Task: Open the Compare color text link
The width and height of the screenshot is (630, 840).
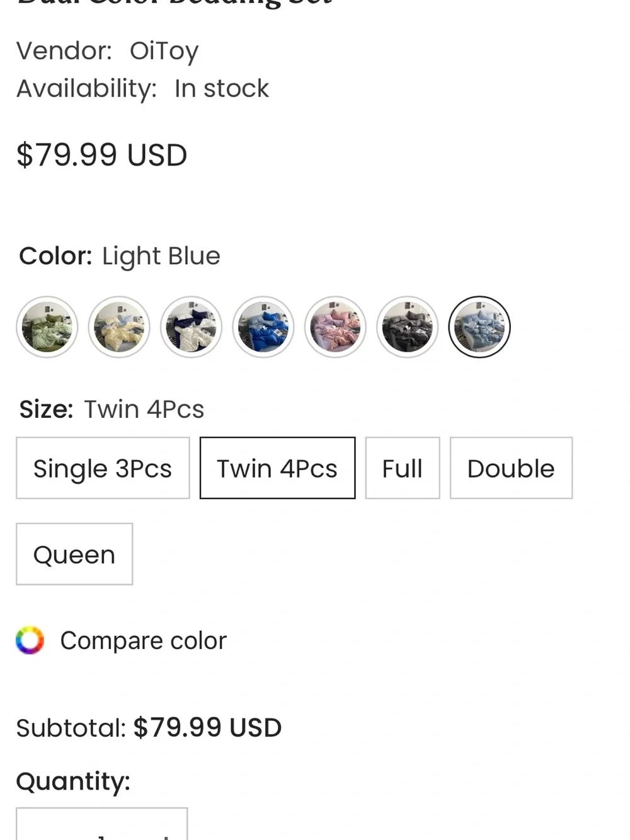Action: point(143,641)
